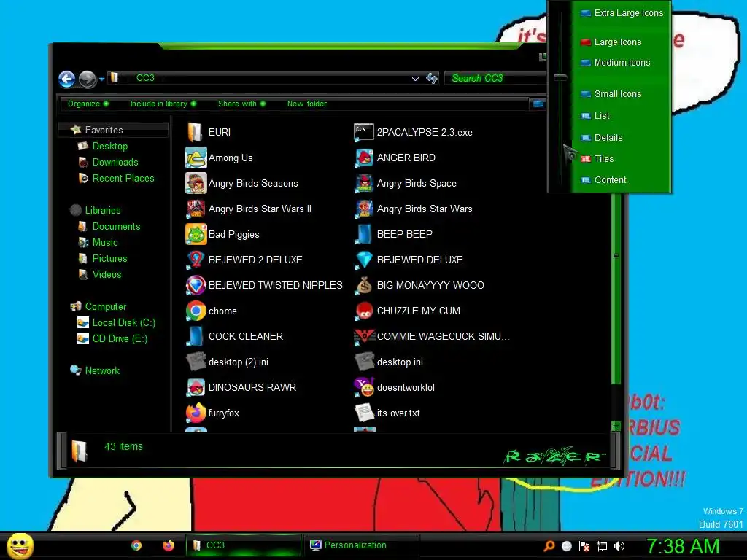Click the Search CC3 field
Image resolution: width=747 pixels, height=560 pixels.
coord(495,78)
